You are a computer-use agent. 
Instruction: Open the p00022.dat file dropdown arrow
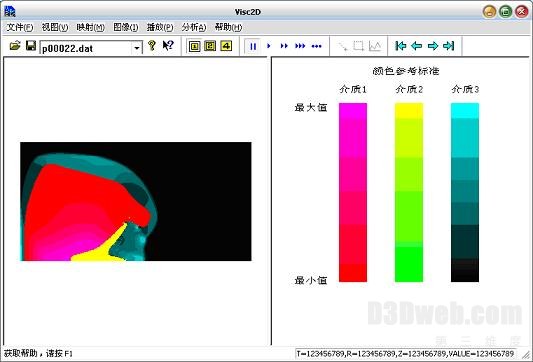[137, 48]
